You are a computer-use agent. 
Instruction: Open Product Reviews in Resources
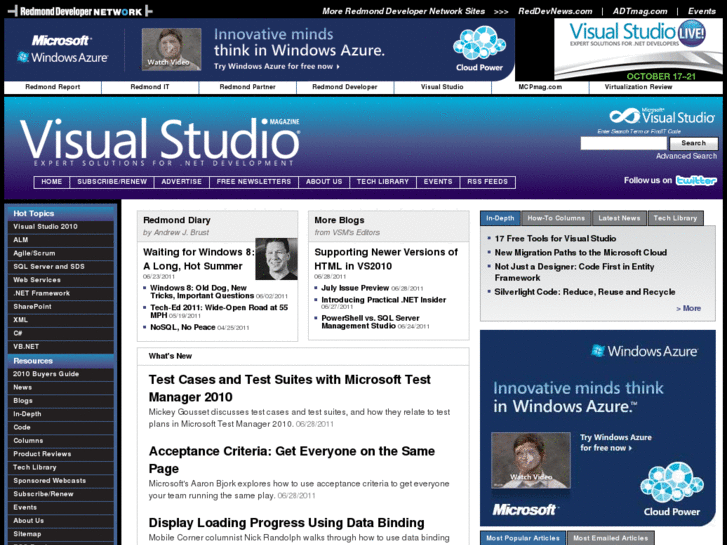click(61, 454)
